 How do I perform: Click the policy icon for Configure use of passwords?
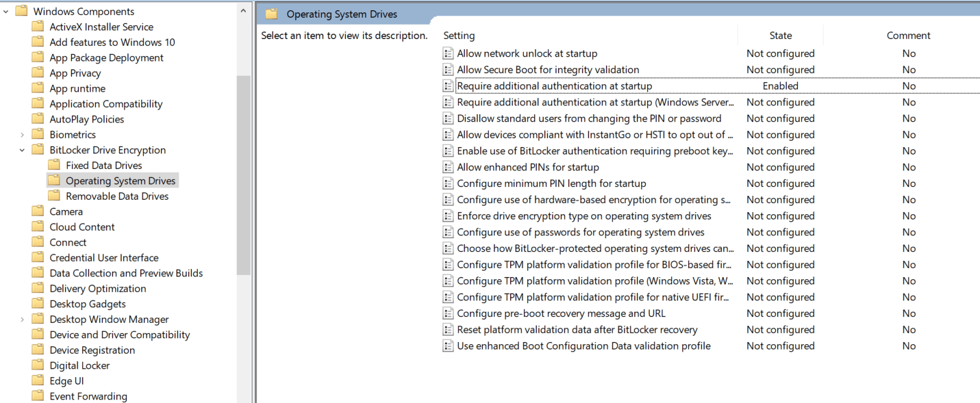[x=448, y=233]
